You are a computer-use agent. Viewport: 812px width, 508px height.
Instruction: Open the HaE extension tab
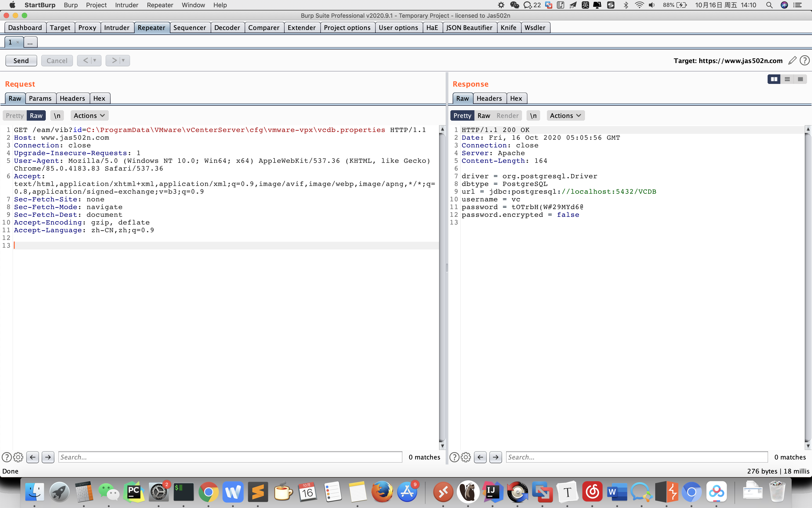click(432, 27)
